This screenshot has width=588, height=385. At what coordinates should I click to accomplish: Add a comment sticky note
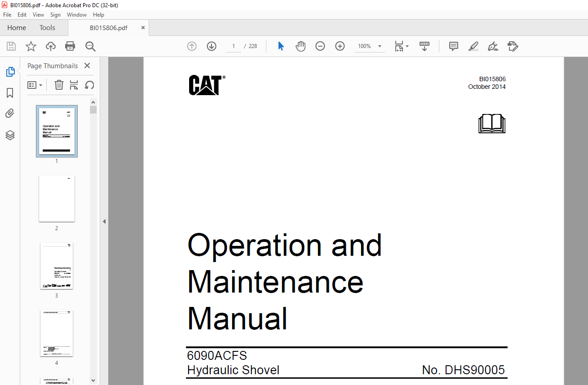click(x=454, y=46)
